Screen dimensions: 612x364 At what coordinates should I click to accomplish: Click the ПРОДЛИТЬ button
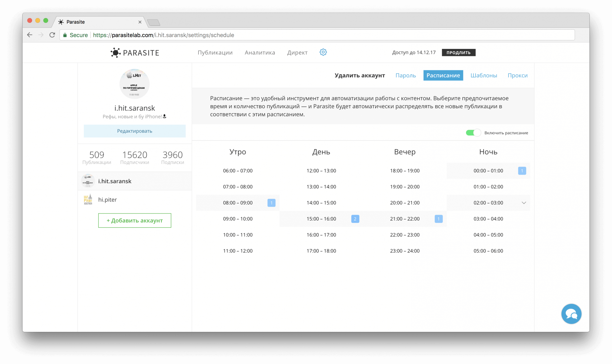tap(458, 53)
